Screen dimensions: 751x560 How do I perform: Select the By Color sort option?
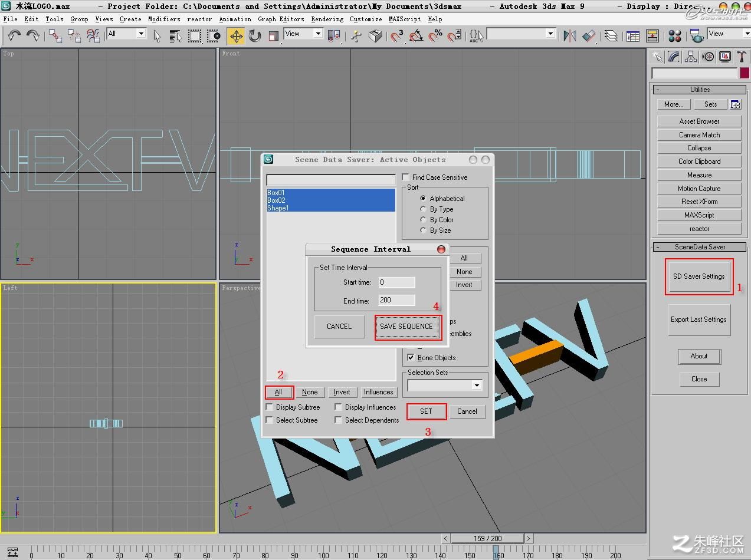pos(423,220)
